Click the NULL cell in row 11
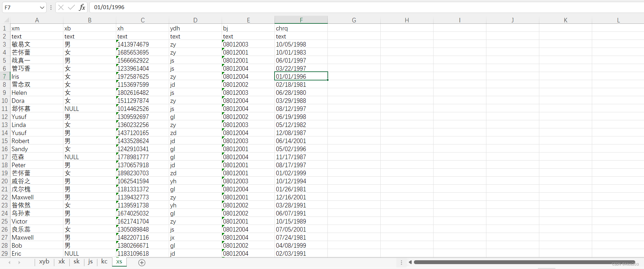The image size is (644, 269). point(90,109)
